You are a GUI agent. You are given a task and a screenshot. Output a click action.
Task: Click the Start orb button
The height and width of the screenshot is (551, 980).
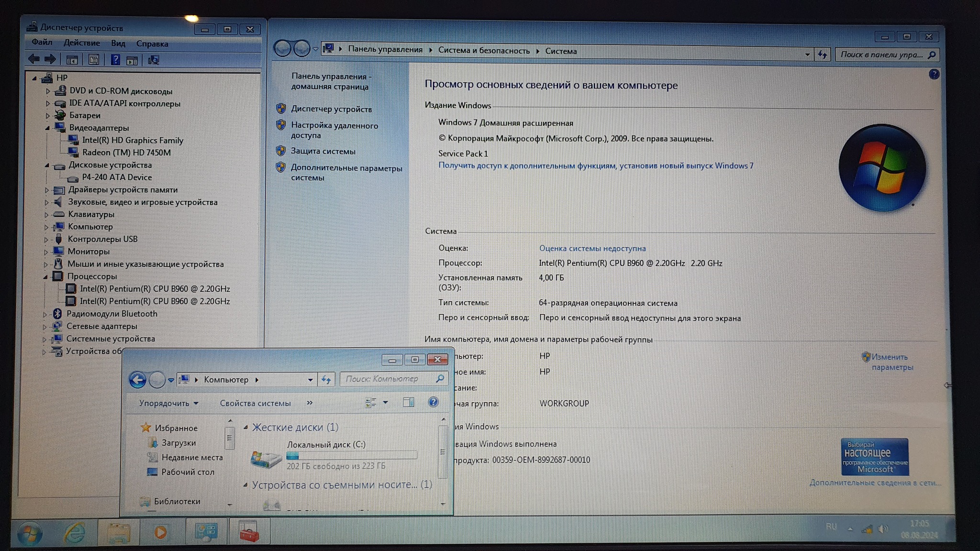pos(29,533)
